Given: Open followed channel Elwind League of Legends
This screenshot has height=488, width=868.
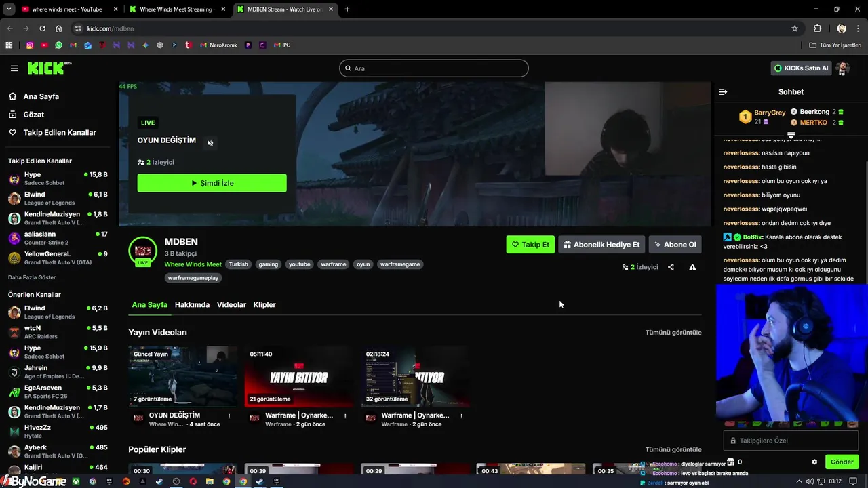Looking at the screenshot, I should (x=58, y=199).
